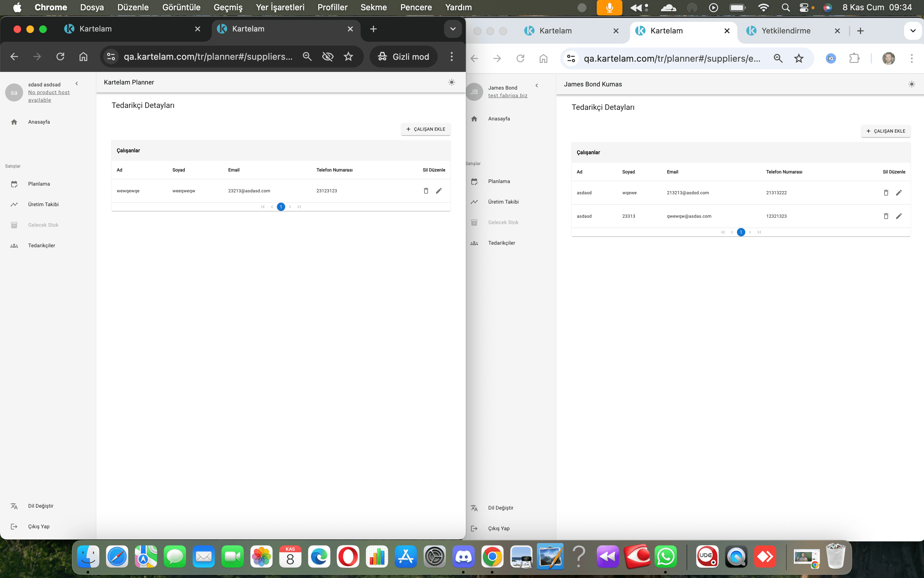This screenshot has height=578, width=924.
Task: Click Çıkış Yap in the right window
Action: [x=499, y=528]
